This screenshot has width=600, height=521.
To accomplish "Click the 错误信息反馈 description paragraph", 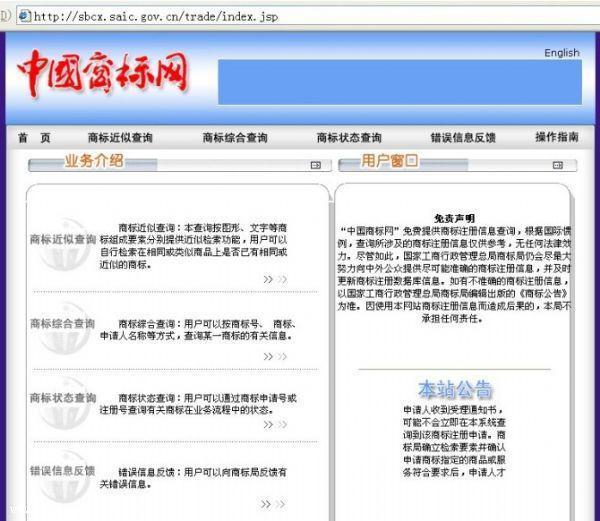I will click(x=194, y=478).
